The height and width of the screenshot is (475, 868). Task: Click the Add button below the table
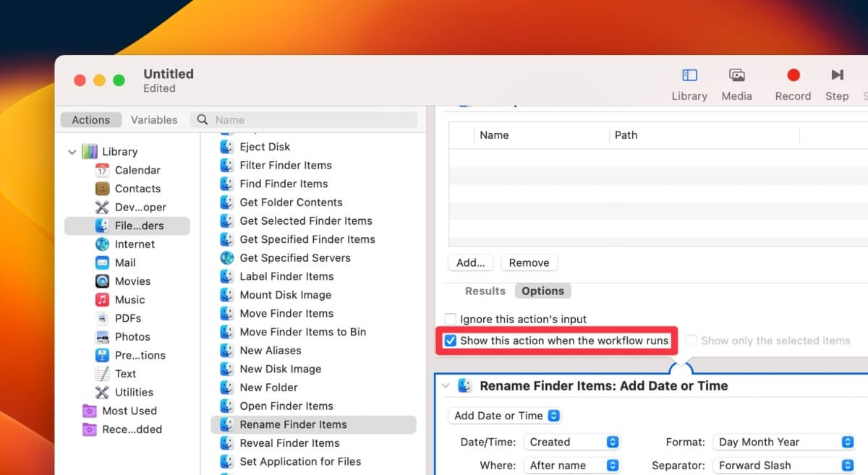pyautogui.click(x=470, y=262)
